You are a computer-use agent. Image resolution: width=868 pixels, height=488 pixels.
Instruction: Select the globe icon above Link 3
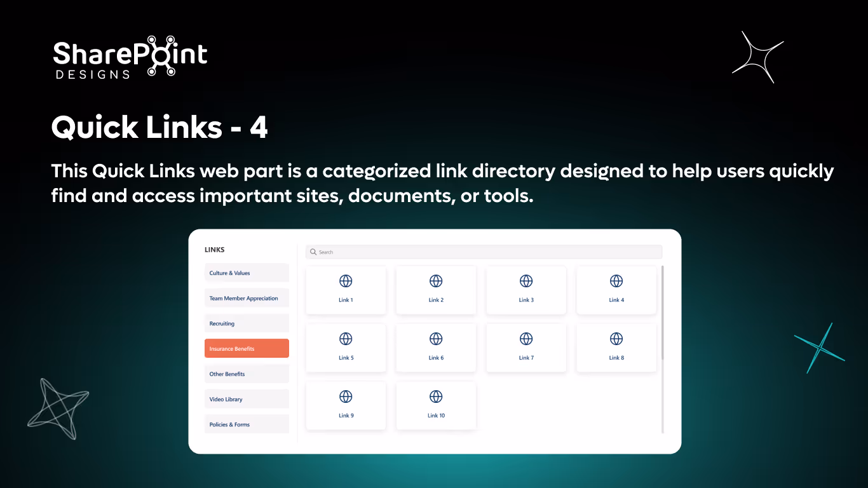pyautogui.click(x=526, y=280)
